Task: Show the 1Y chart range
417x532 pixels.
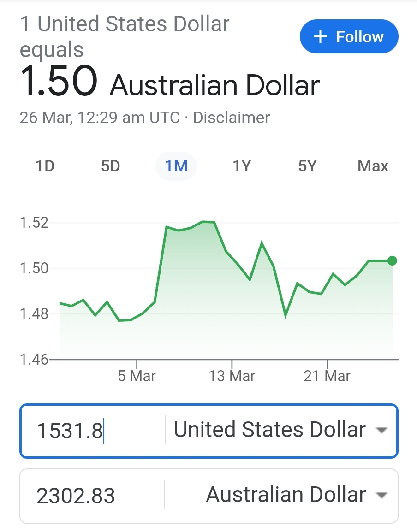Action: tap(242, 166)
